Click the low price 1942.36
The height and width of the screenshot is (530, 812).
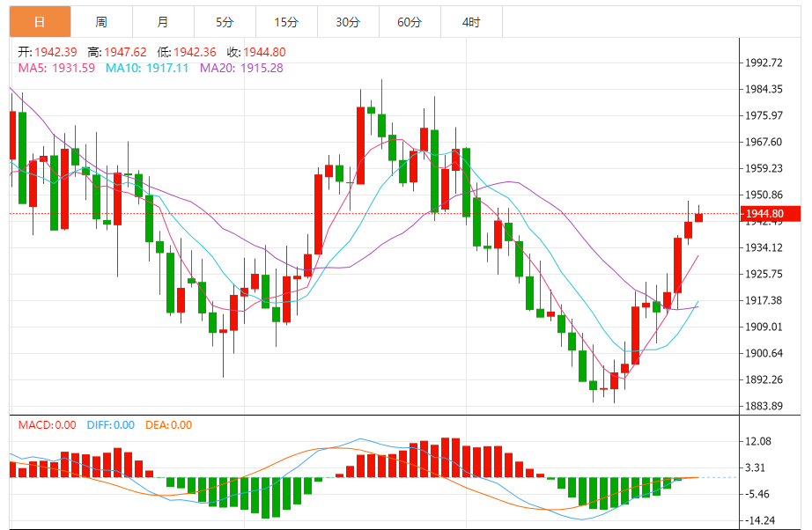click(195, 52)
